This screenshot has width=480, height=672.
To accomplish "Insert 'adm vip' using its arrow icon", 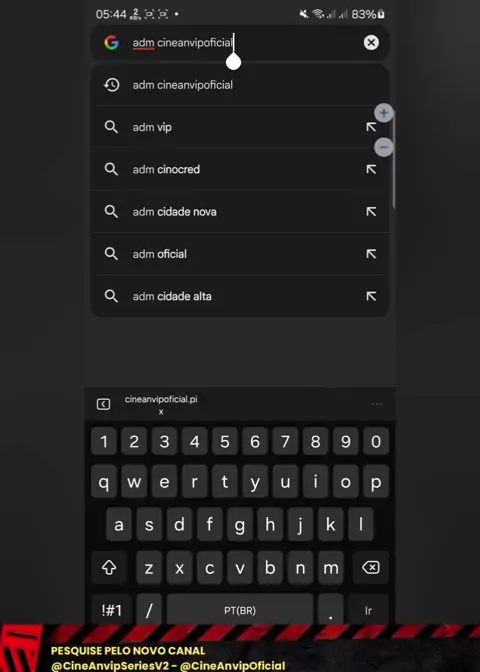I will coord(371,127).
